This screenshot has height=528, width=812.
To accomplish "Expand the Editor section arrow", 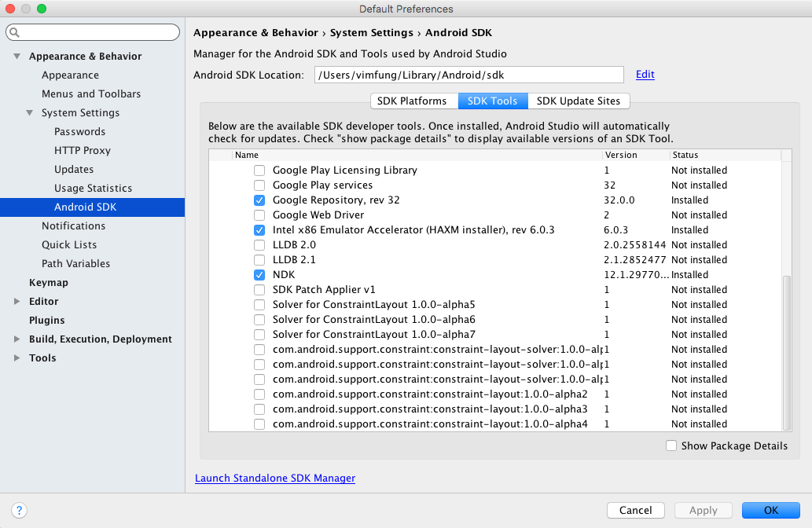I will click(17, 302).
